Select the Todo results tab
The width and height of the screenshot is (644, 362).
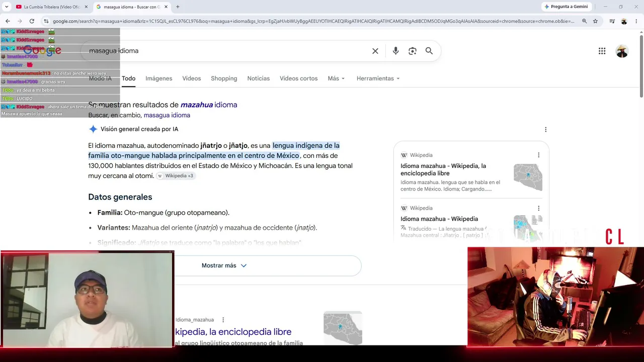pos(128,78)
